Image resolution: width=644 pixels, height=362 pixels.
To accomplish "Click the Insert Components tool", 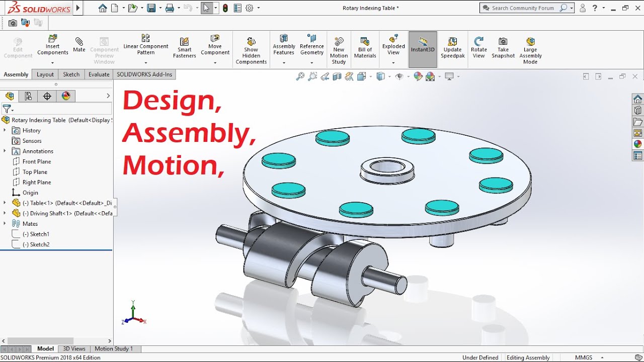I will click(x=52, y=45).
